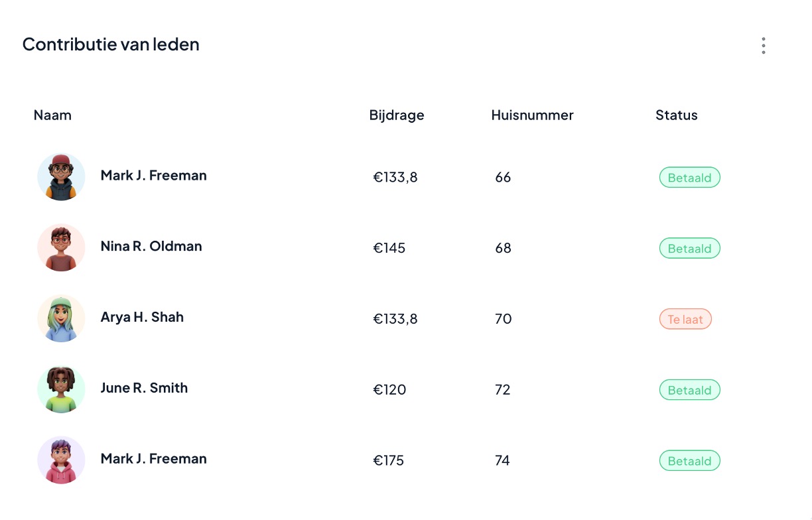Image resolution: width=812 pixels, height=520 pixels.
Task: Toggle the Betaald status for Mark J. Freeman
Action: click(x=689, y=177)
